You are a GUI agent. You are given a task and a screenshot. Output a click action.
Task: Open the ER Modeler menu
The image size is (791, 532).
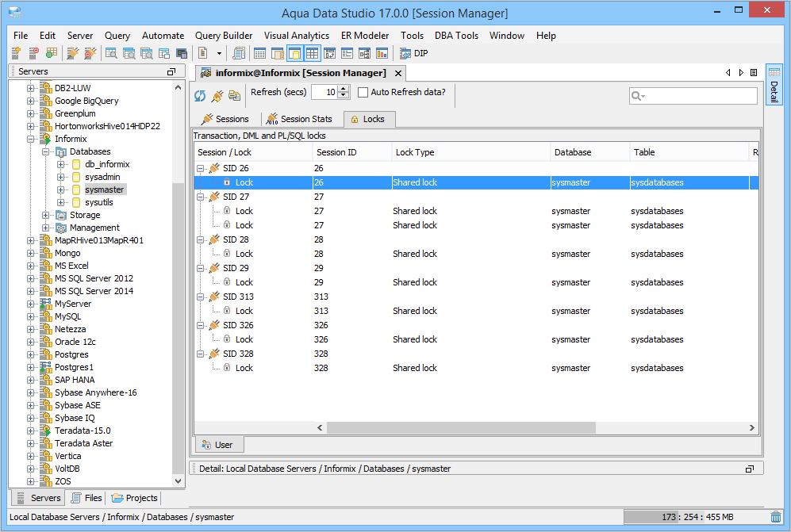365,36
